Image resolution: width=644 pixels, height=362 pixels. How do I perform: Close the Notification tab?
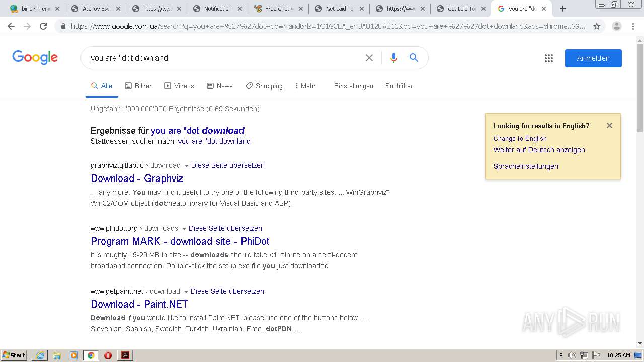point(239,9)
